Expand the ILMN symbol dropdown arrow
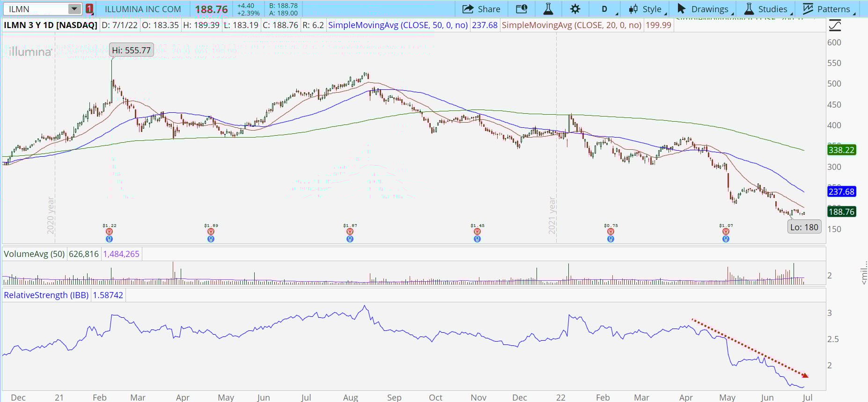The image size is (868, 402). [74, 9]
